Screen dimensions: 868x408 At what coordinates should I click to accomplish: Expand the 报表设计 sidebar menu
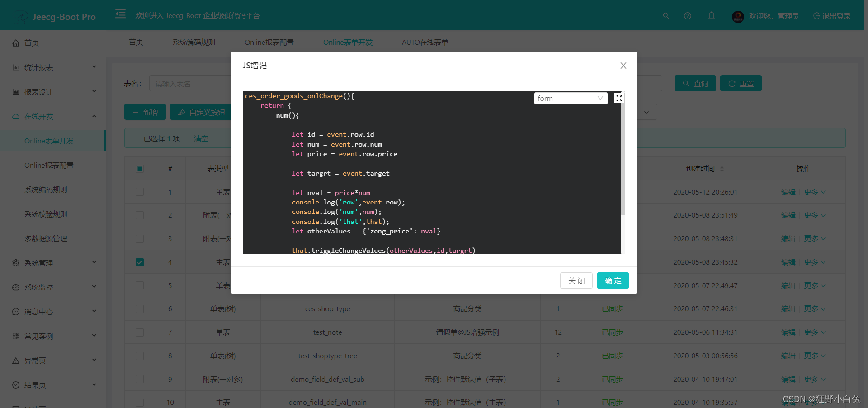pos(53,92)
